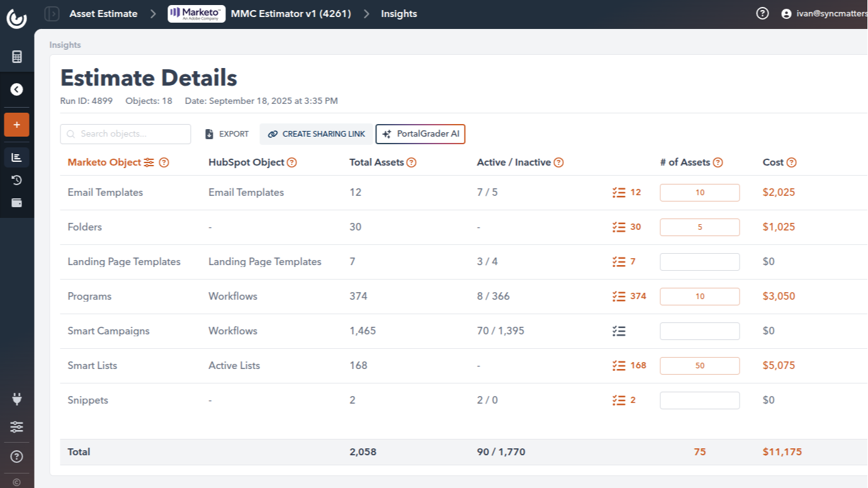Click the filter icon next to Marketo Object header

coord(149,162)
